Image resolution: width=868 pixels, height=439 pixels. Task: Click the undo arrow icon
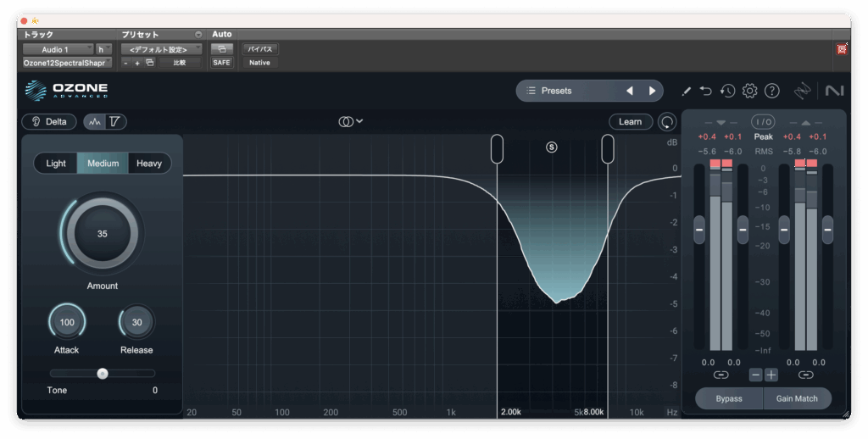click(x=706, y=91)
